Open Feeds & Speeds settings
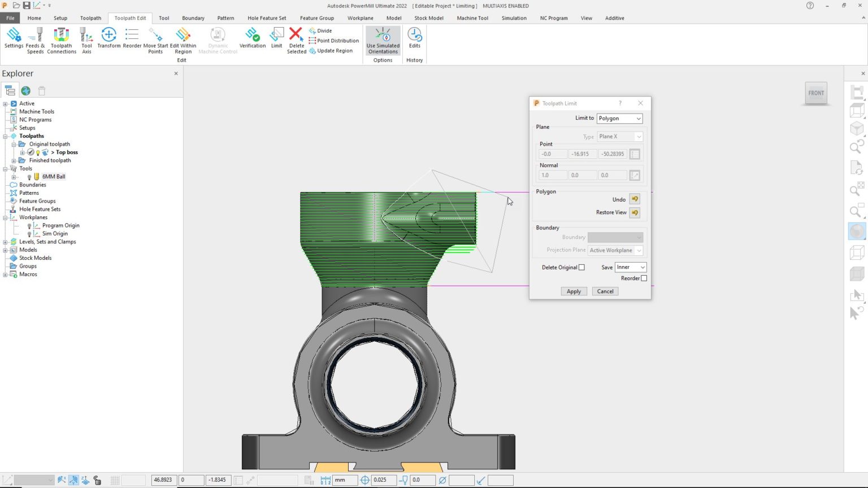 (35, 40)
